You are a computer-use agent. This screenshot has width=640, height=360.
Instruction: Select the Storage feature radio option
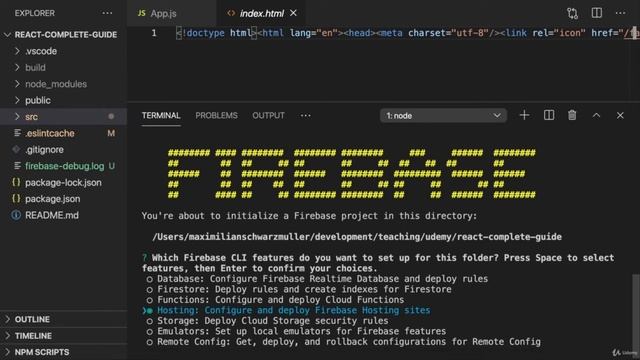click(150, 321)
